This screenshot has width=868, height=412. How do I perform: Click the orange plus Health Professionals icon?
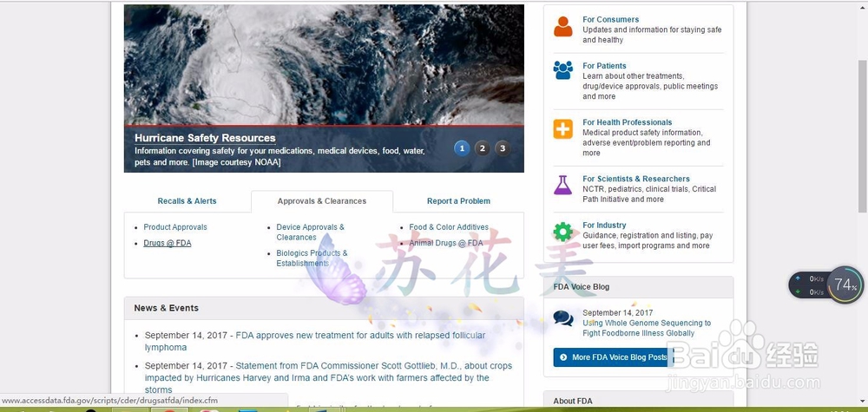563,129
